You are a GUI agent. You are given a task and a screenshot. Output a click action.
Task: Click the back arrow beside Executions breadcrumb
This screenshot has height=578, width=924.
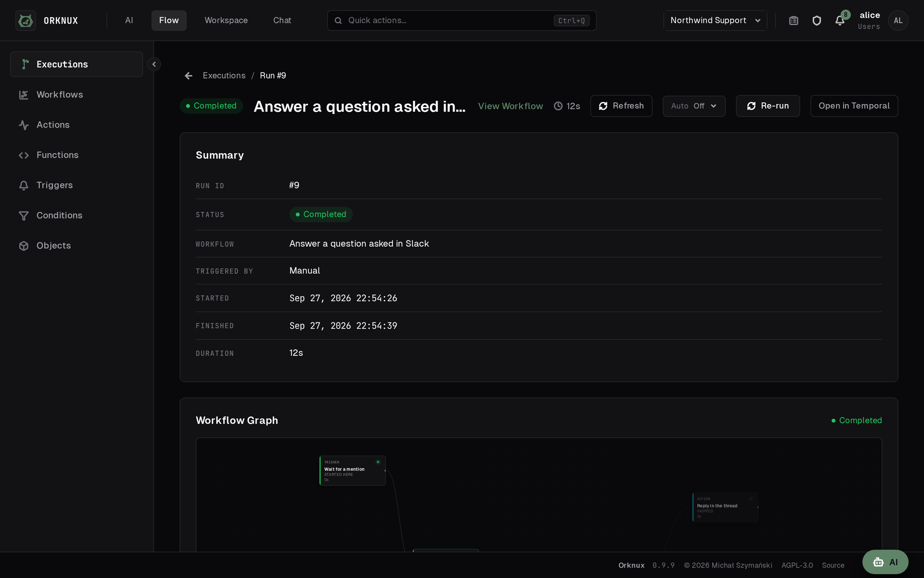(189, 76)
